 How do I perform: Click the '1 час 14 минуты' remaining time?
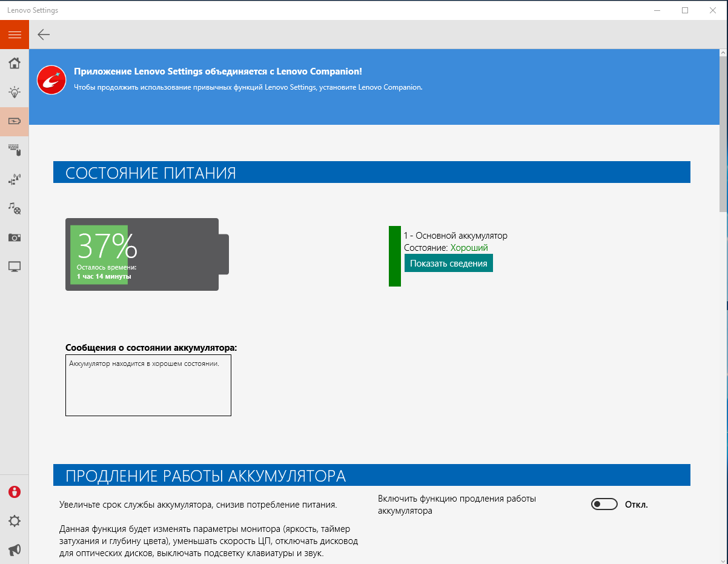coord(104,276)
